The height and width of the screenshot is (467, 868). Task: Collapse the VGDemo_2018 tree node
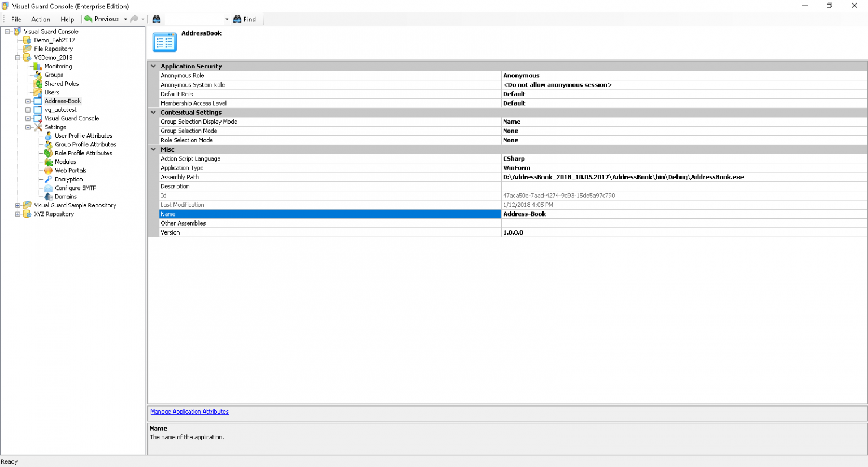pos(18,58)
